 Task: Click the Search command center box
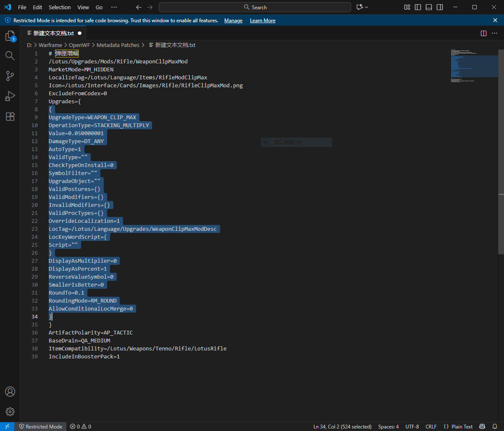click(255, 7)
